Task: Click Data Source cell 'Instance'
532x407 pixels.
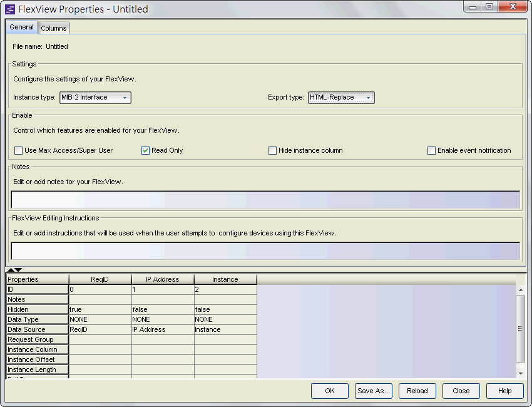Action: [225, 329]
